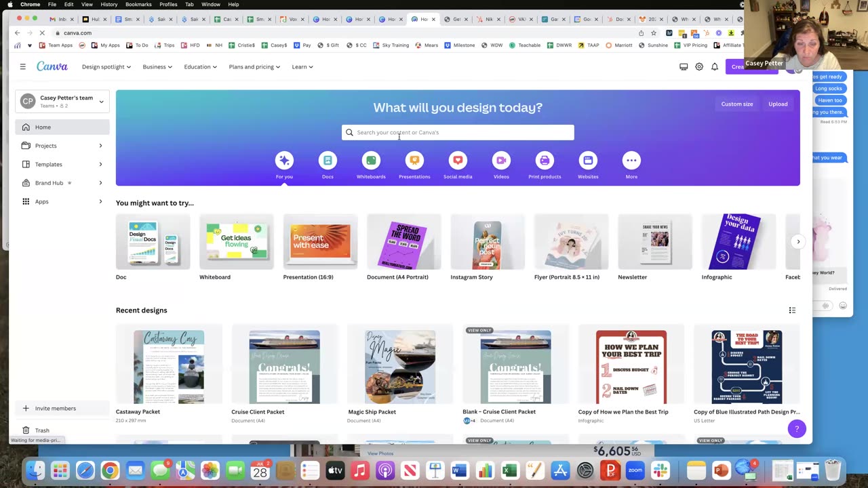Open Business dropdown menu
The image size is (868, 488).
[157, 66]
